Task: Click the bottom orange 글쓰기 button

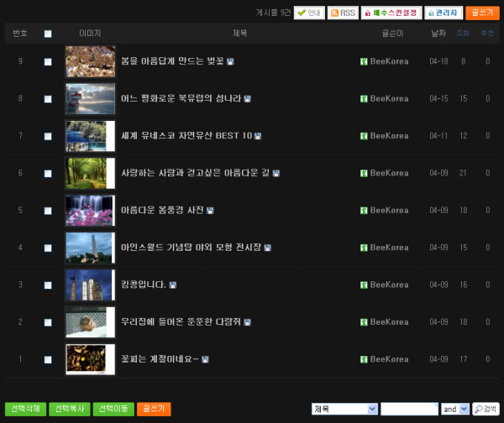Action: [154, 409]
